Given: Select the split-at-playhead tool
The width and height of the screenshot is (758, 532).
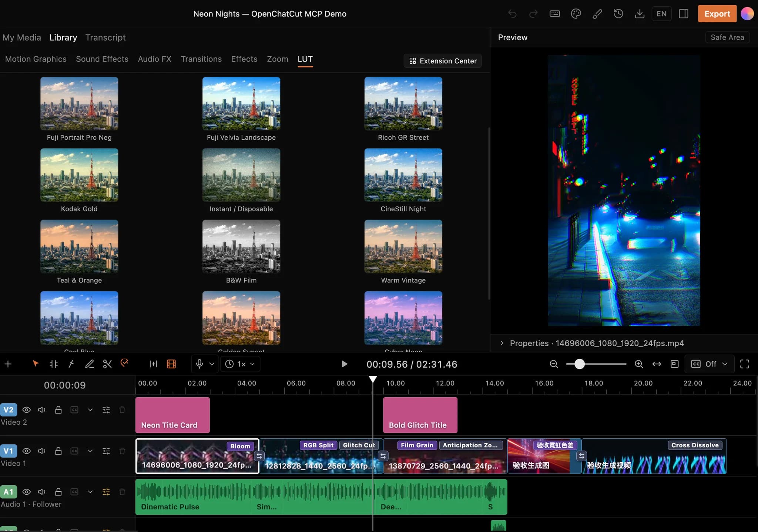Looking at the screenshot, I should 54,364.
